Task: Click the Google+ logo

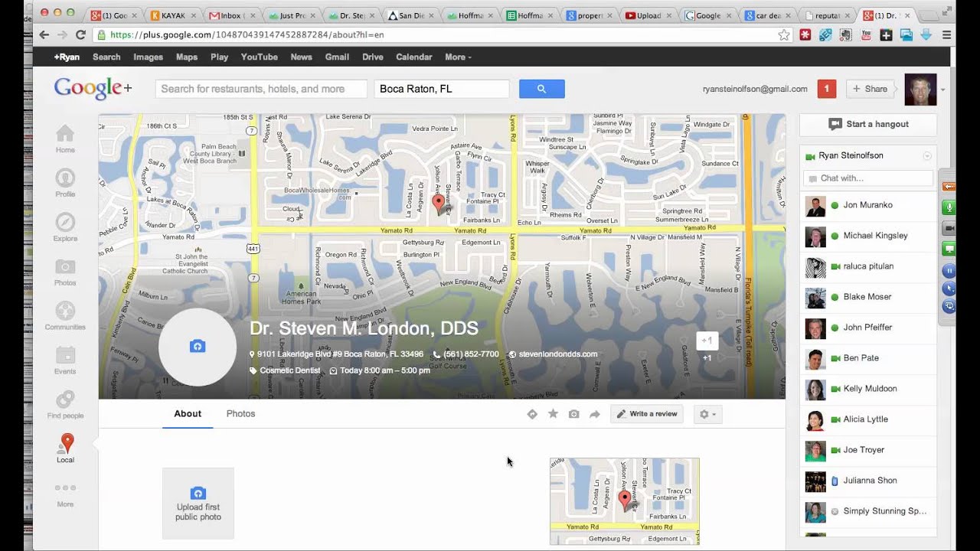Action: [93, 89]
